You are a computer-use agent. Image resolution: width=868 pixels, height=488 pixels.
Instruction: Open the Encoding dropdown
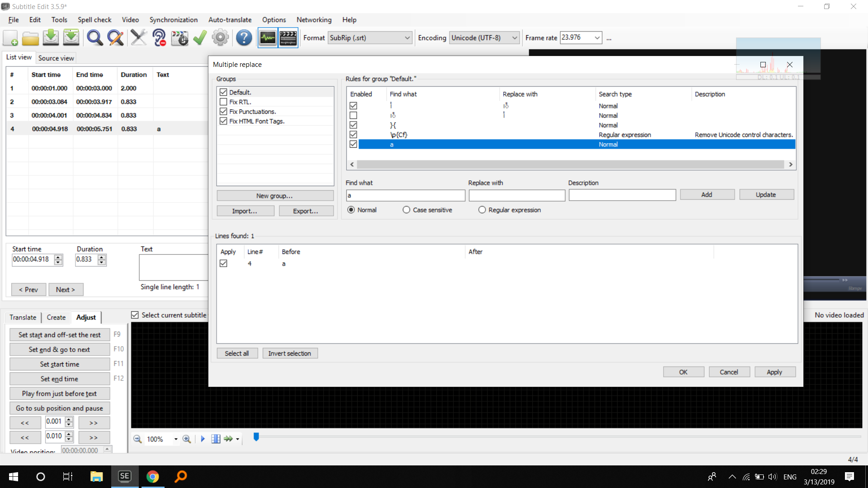[514, 38]
